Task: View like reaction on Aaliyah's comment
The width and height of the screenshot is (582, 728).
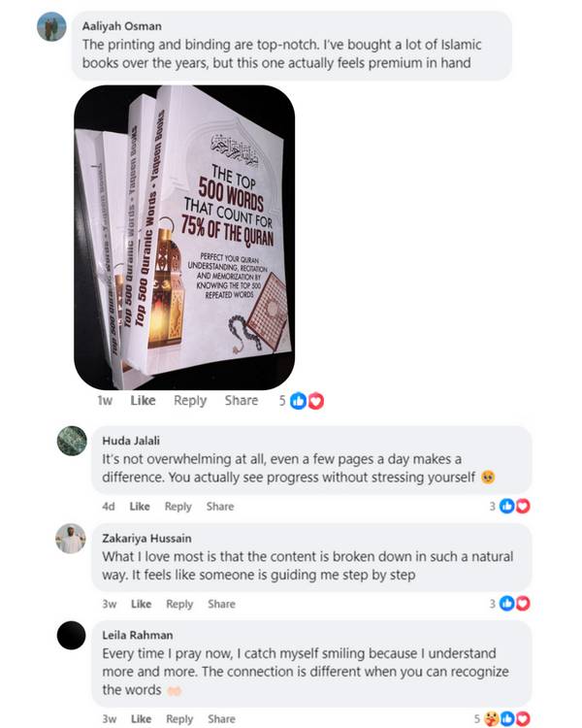Action: coord(299,401)
